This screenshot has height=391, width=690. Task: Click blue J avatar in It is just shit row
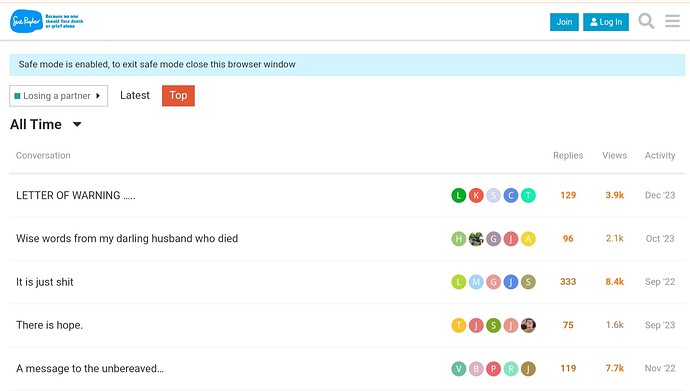click(x=510, y=282)
